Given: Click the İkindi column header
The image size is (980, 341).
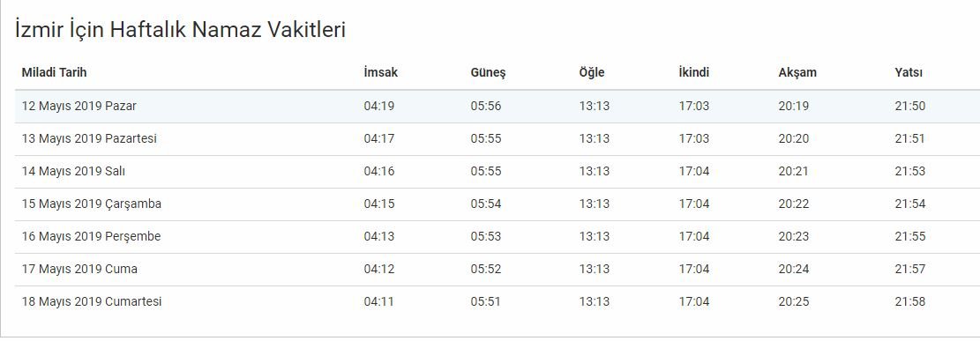Looking at the screenshot, I should coord(693,72).
